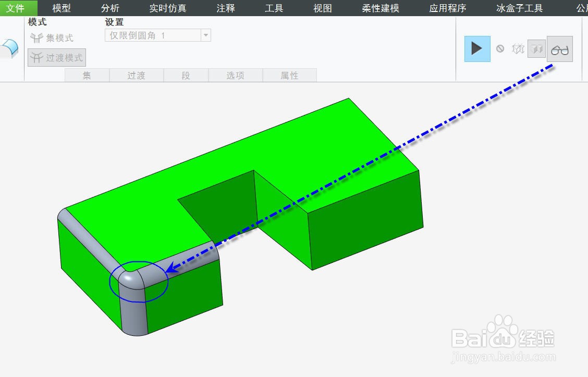Open the 工具 tab

274,8
